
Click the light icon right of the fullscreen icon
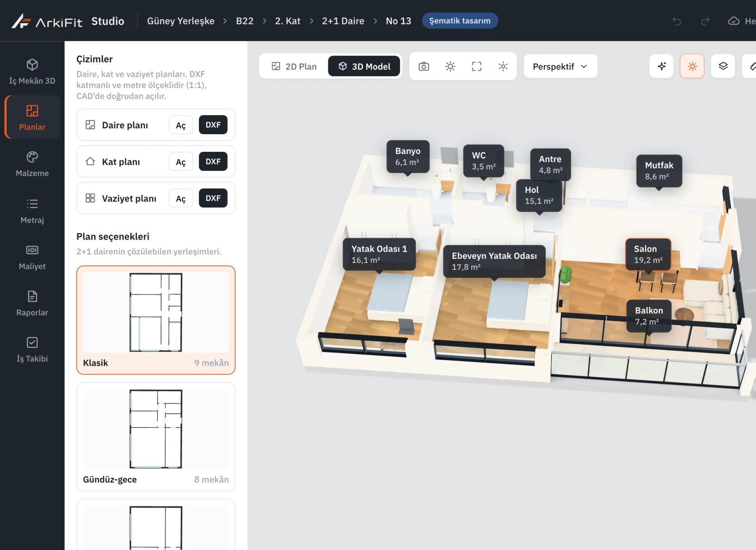pyautogui.click(x=503, y=66)
